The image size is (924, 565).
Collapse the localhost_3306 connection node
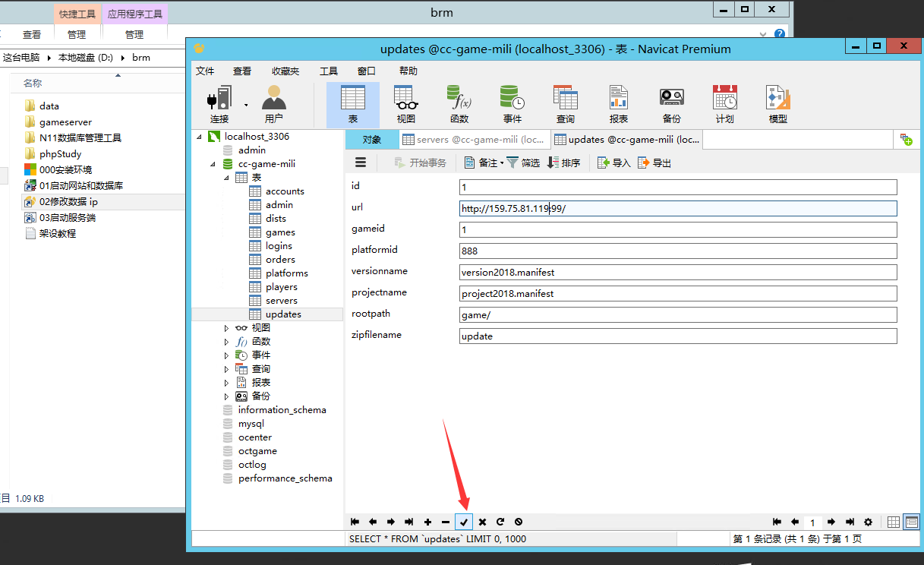tap(200, 137)
